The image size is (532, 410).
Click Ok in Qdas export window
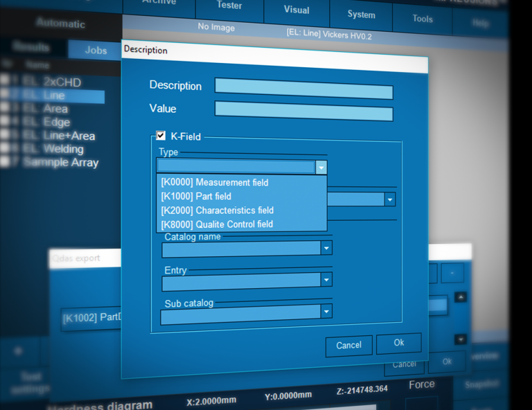(447, 362)
